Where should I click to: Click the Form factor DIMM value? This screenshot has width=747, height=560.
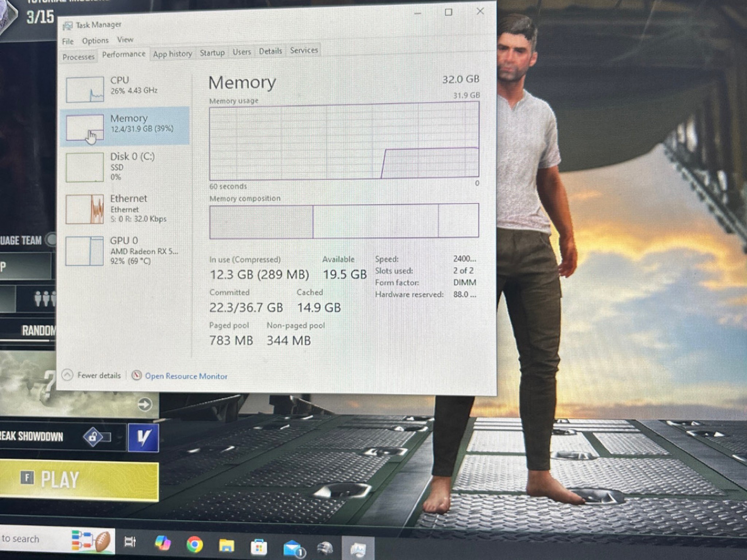point(465,283)
